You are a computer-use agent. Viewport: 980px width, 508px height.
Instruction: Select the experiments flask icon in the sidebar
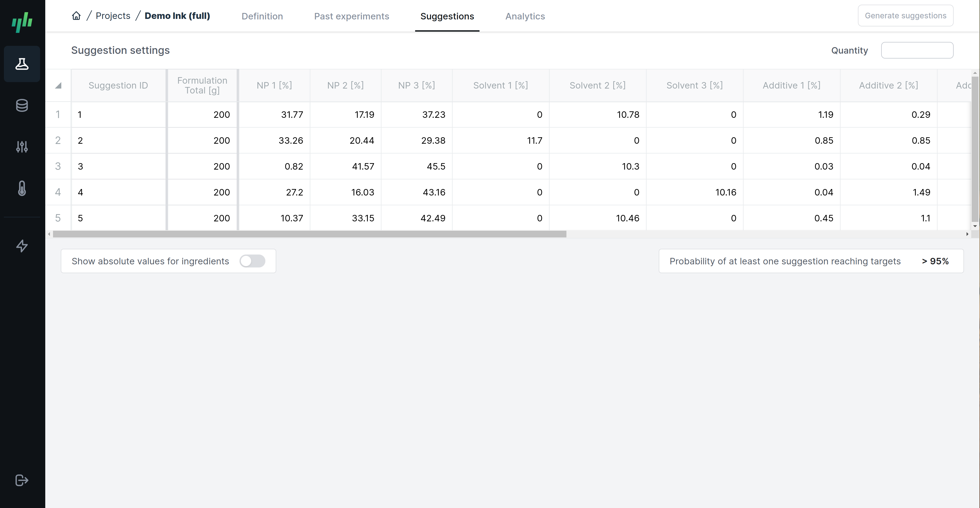[22, 64]
